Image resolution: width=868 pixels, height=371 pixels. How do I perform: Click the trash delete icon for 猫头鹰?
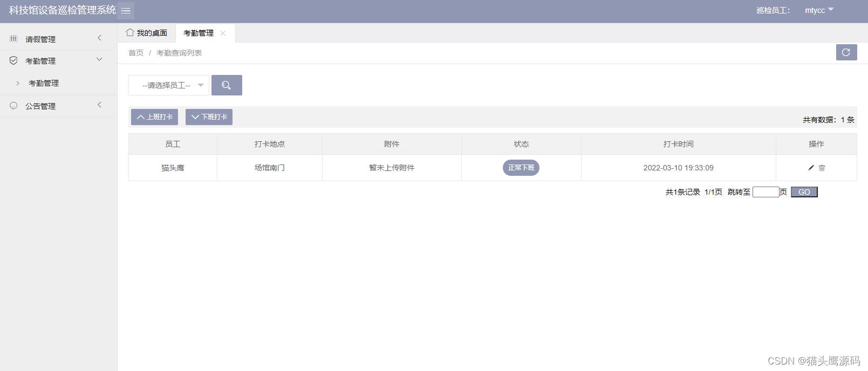822,168
